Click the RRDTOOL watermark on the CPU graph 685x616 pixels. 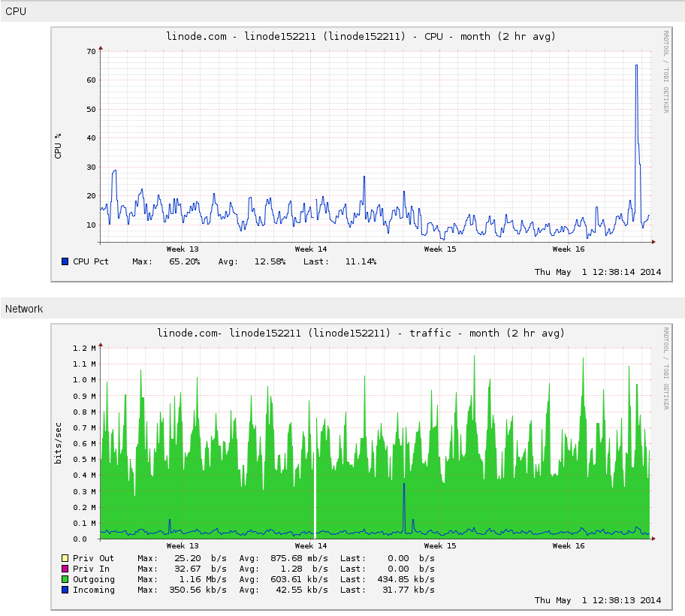(x=665, y=71)
